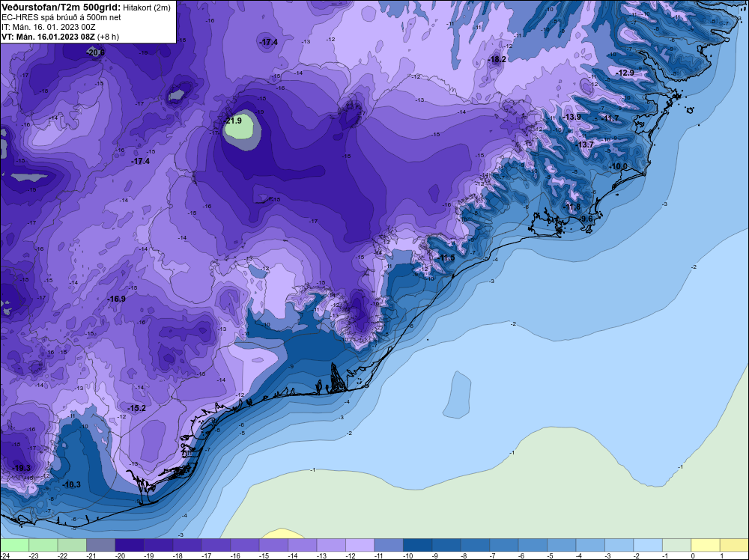This screenshot has height=560, width=749.
Task: Click the -21.9 minimum temperature label
Action: pyautogui.click(x=233, y=121)
